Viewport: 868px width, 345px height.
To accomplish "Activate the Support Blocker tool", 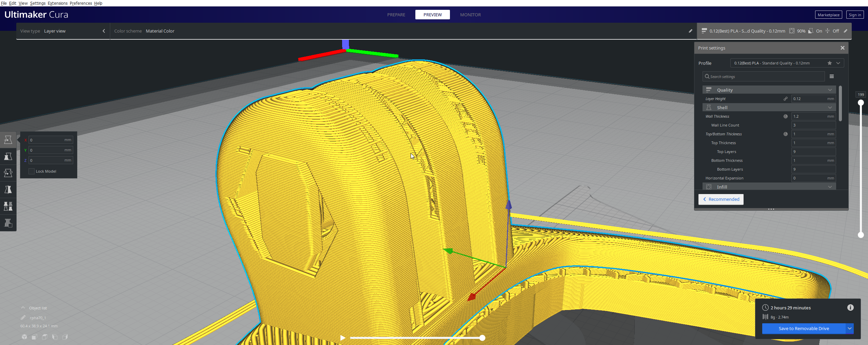I will click(8, 223).
